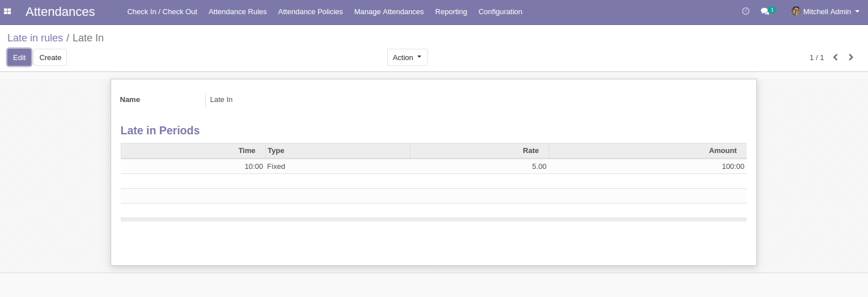Open the Manage Attendances menu
868x297 pixels.
[x=389, y=12]
